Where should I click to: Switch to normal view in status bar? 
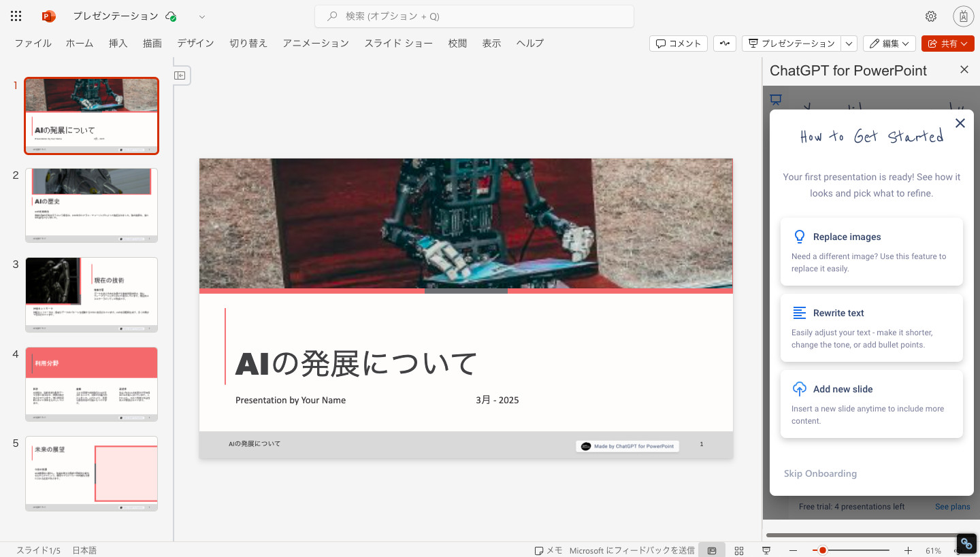pyautogui.click(x=712, y=550)
